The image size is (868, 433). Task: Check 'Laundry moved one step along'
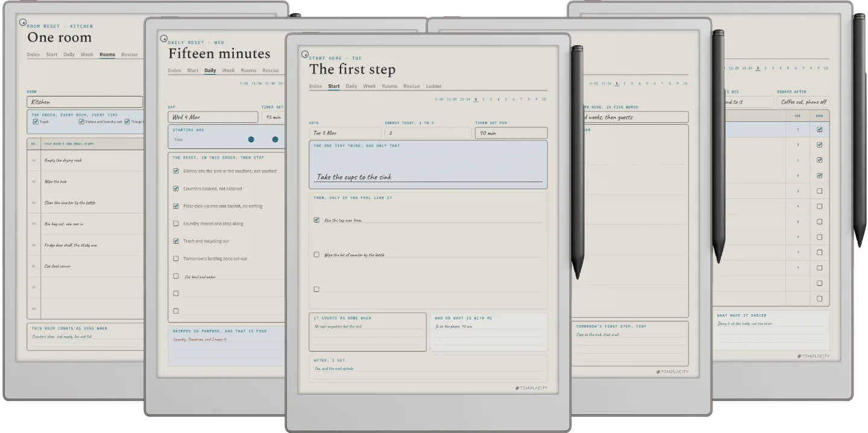(x=175, y=224)
